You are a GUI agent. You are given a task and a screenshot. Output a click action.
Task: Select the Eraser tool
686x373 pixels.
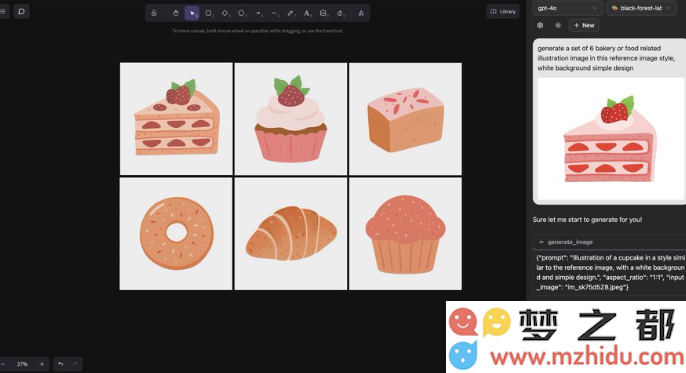[340, 13]
